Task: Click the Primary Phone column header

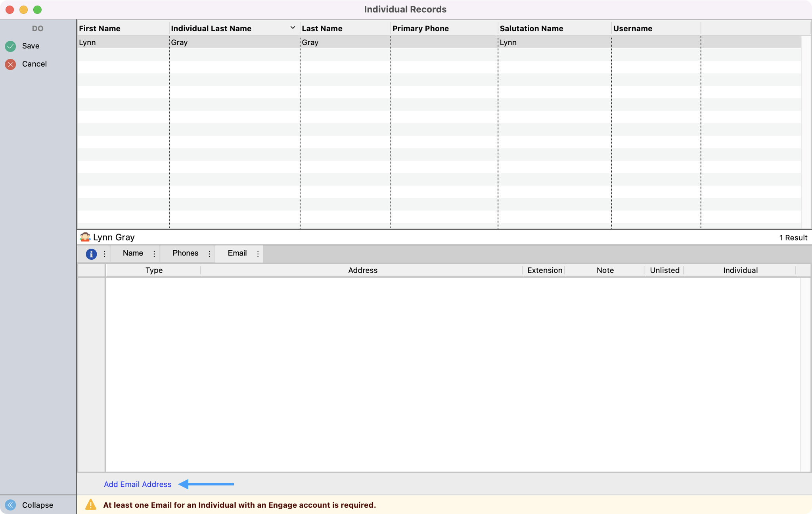Action: click(x=421, y=29)
